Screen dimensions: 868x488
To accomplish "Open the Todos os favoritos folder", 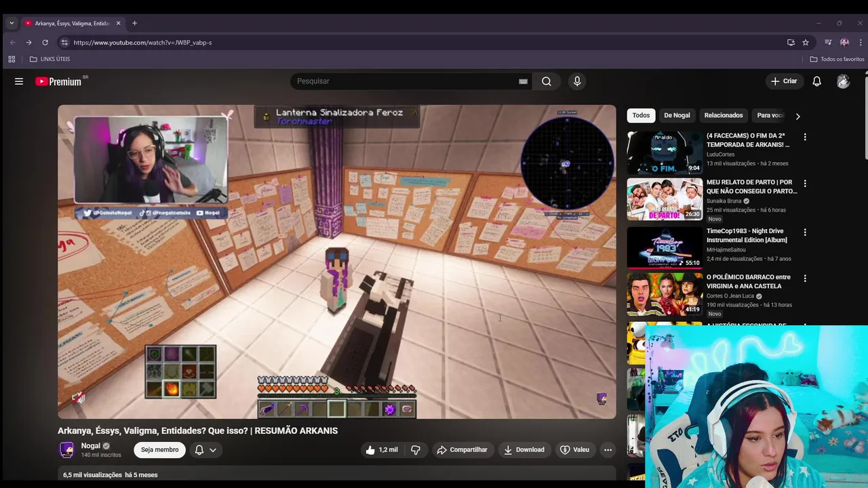I will click(837, 59).
